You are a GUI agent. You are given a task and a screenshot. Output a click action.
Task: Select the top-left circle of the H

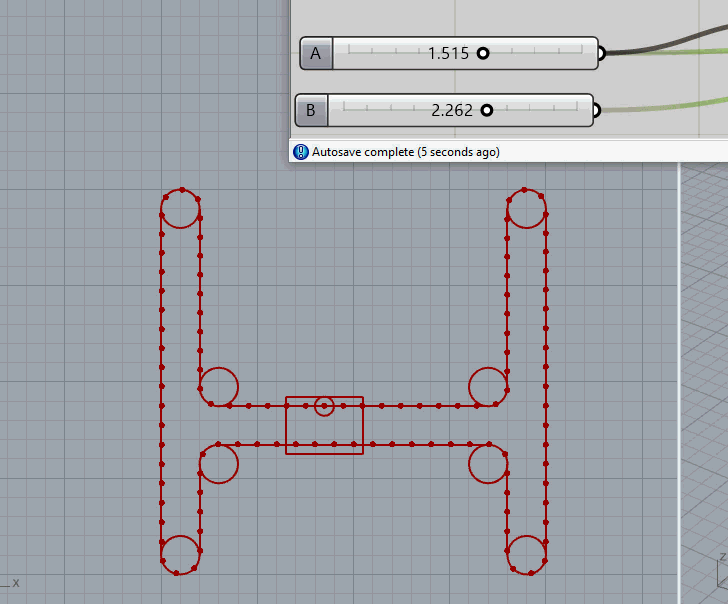pyautogui.click(x=180, y=227)
